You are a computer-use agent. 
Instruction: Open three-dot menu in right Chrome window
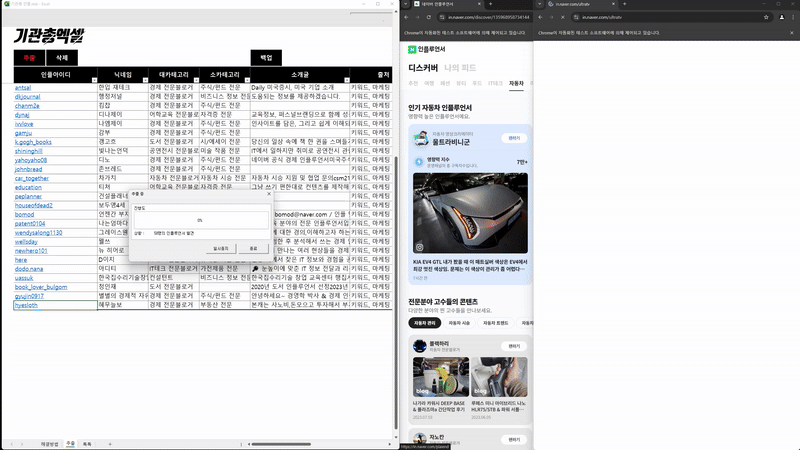point(793,17)
